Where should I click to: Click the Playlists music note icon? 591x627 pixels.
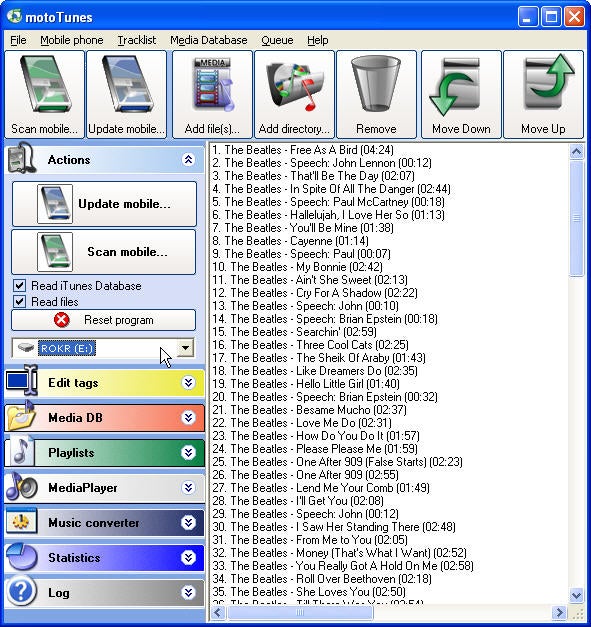tap(21, 451)
